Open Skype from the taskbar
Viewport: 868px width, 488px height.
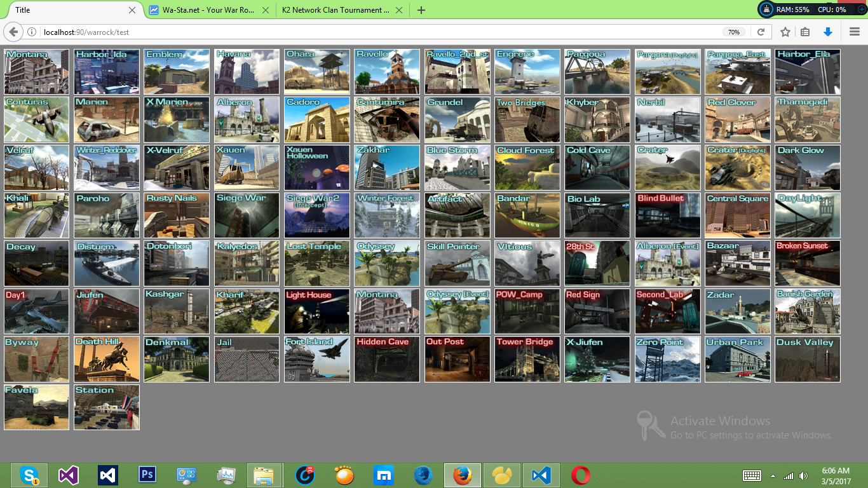(x=29, y=475)
